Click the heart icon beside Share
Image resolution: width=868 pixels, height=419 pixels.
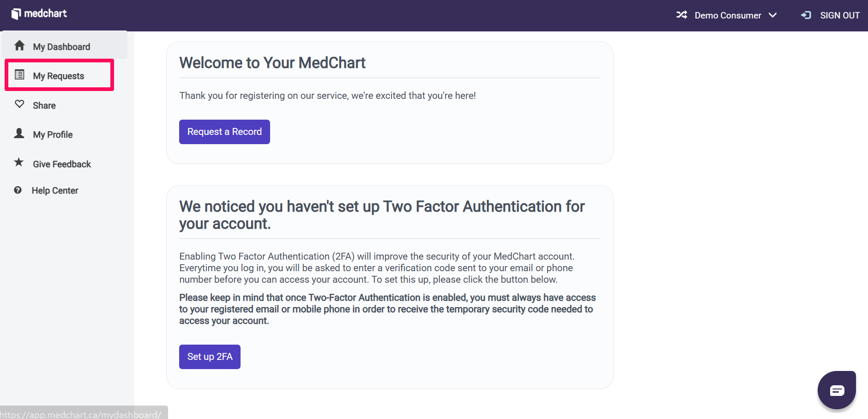[x=19, y=104]
